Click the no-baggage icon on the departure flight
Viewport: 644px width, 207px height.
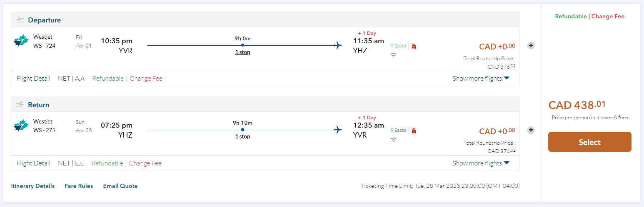tap(414, 46)
